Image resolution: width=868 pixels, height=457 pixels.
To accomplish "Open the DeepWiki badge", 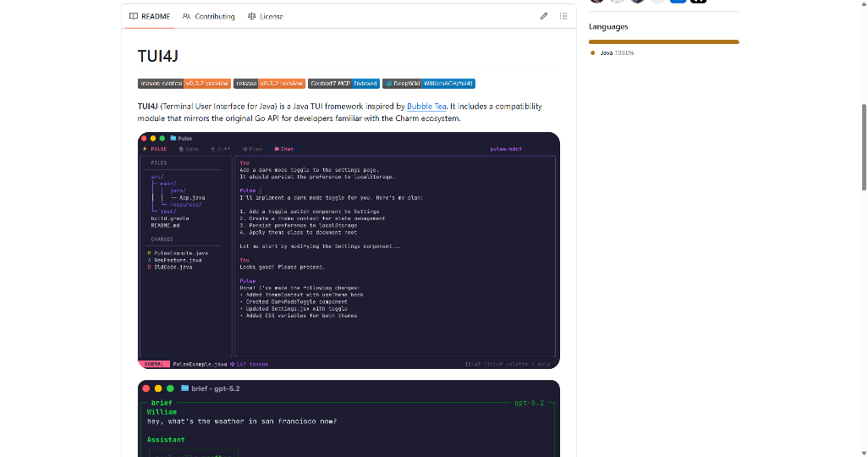I will [x=429, y=84].
